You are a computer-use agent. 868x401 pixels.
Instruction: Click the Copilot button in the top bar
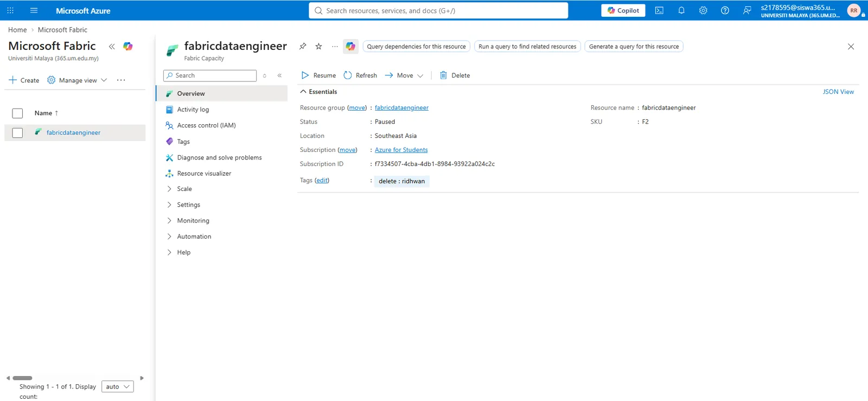tap(623, 10)
